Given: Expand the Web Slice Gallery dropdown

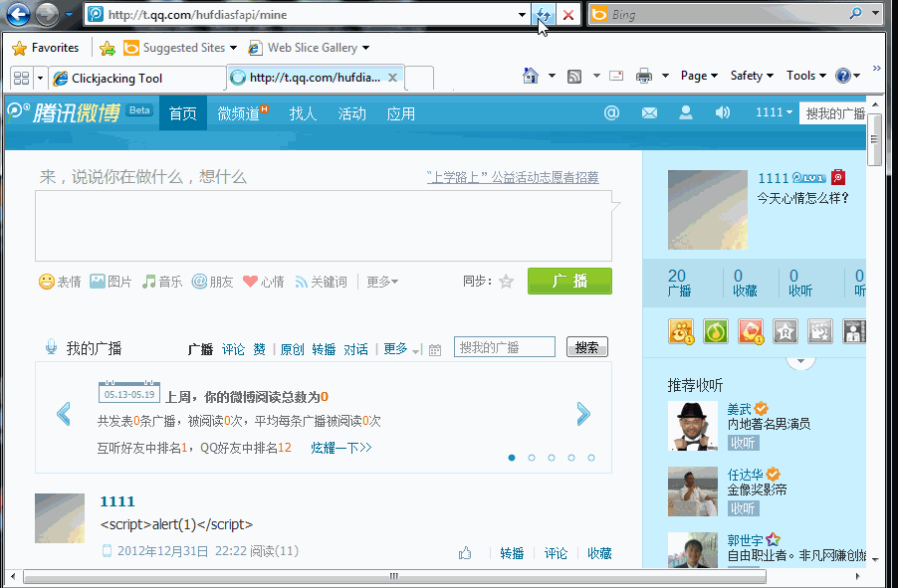Looking at the screenshot, I should point(366,48).
